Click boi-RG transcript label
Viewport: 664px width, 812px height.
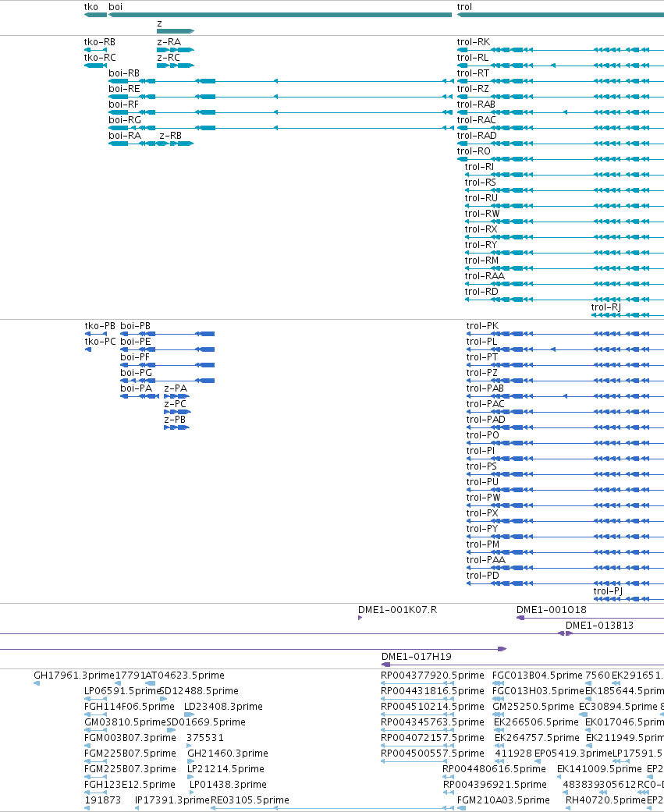pyautogui.click(x=125, y=119)
